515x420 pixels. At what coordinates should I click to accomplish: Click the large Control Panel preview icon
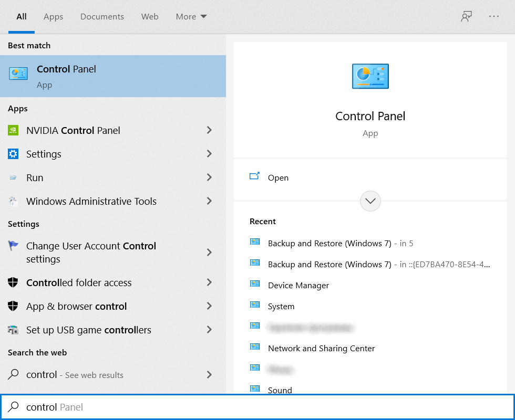coord(370,76)
